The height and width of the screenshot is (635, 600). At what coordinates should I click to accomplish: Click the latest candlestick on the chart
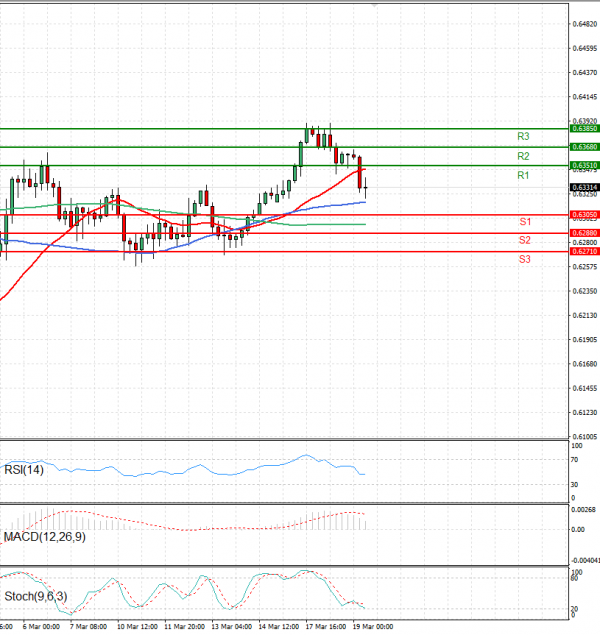tap(366, 188)
